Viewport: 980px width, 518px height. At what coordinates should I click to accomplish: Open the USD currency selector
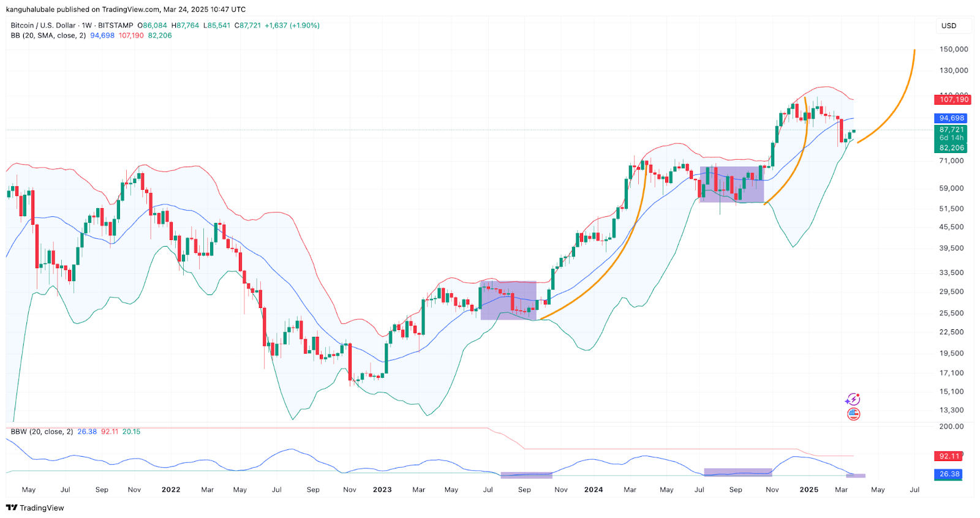(x=949, y=26)
